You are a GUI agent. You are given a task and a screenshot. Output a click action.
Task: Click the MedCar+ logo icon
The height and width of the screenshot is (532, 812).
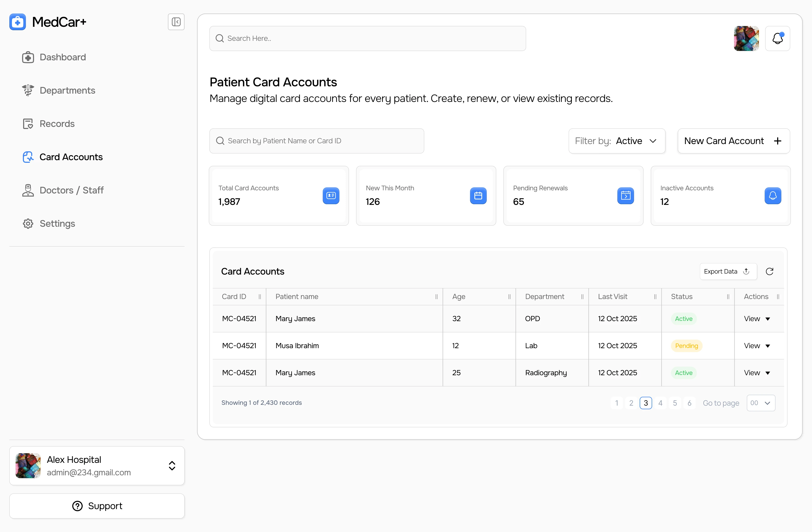18,22
